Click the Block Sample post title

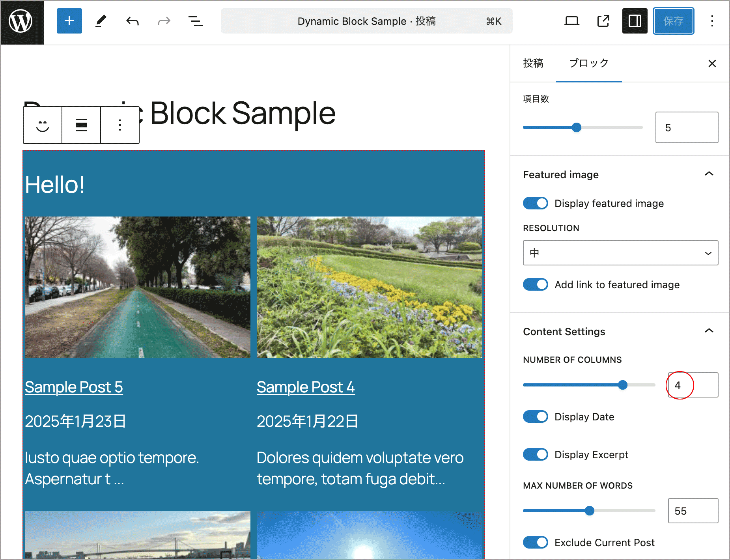pos(243,113)
